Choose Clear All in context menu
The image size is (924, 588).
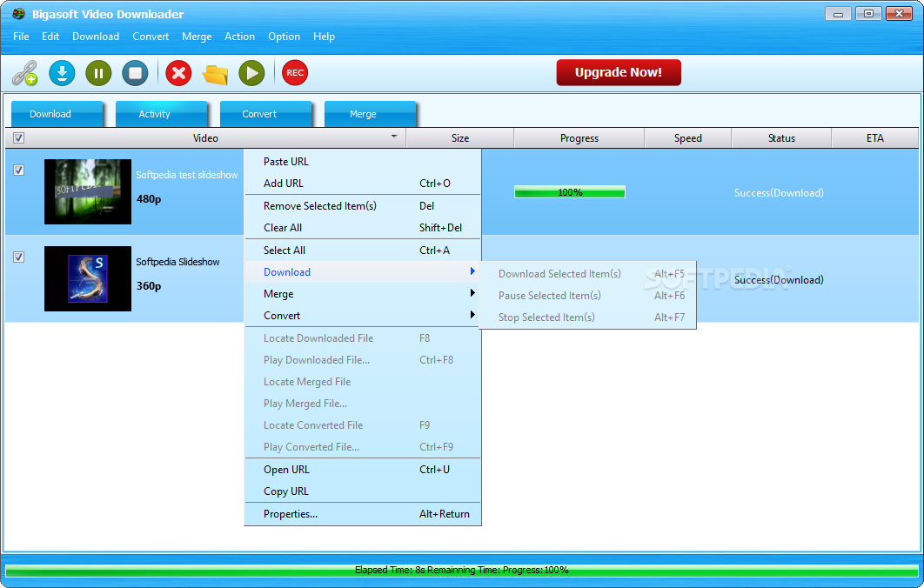(x=363, y=227)
